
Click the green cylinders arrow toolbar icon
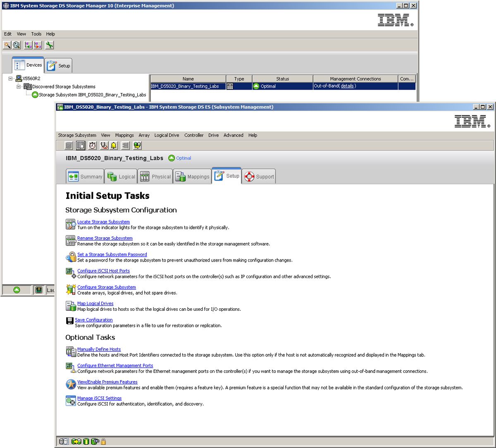coord(137,145)
